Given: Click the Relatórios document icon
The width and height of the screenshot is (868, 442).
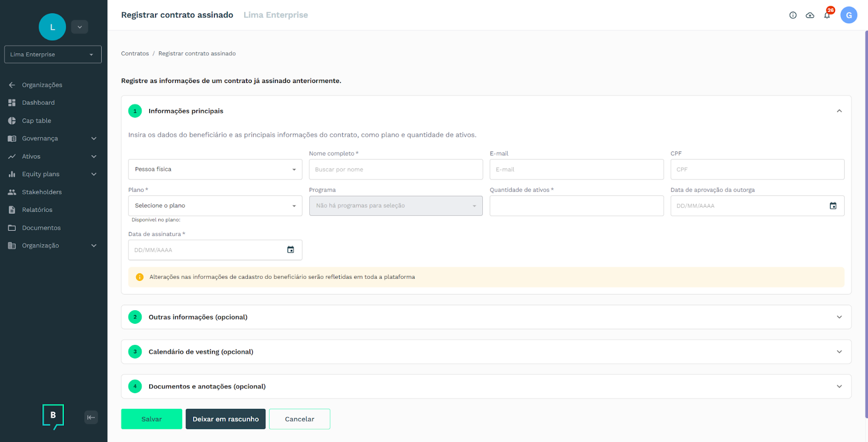Looking at the screenshot, I should (12, 210).
